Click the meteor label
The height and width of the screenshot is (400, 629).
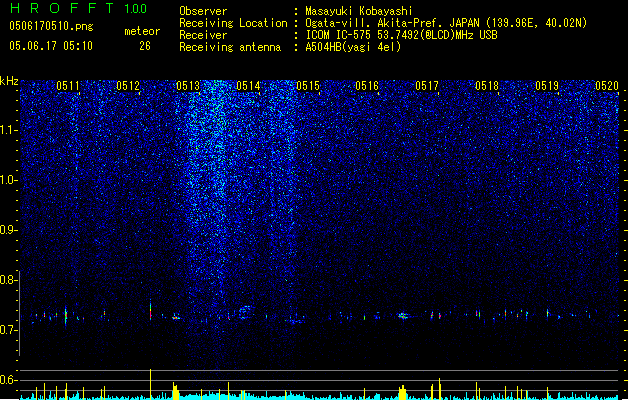[x=142, y=31]
